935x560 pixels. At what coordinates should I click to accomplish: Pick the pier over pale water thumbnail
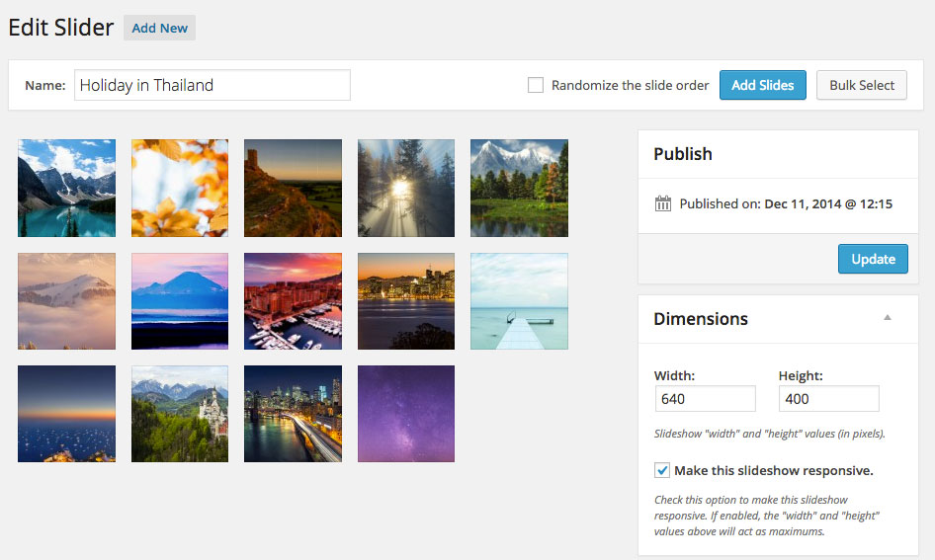[x=519, y=301]
